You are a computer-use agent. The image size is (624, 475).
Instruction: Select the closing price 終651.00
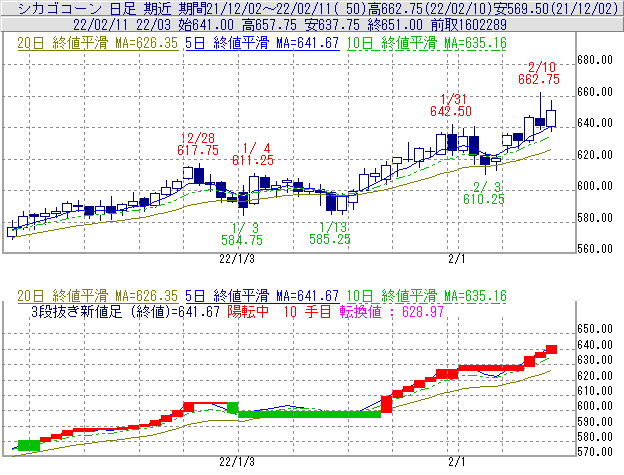click(x=395, y=25)
